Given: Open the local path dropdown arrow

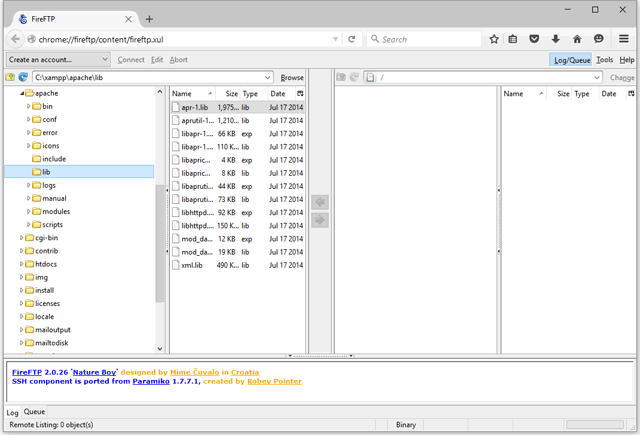Looking at the screenshot, I should point(268,77).
